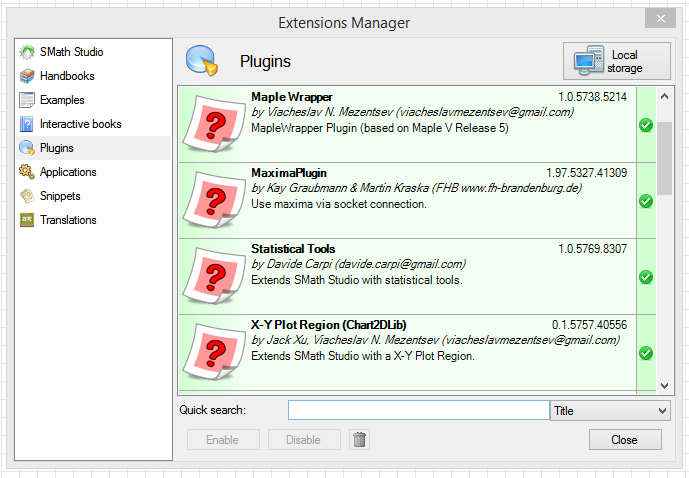Click the Handbooks books icon
Viewport: 689px width, 478px height.
28,76
